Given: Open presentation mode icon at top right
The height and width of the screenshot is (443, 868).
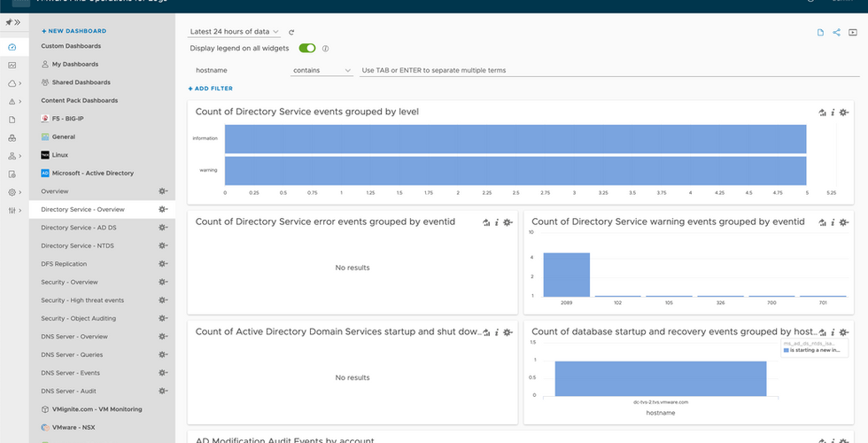Looking at the screenshot, I should (854, 33).
